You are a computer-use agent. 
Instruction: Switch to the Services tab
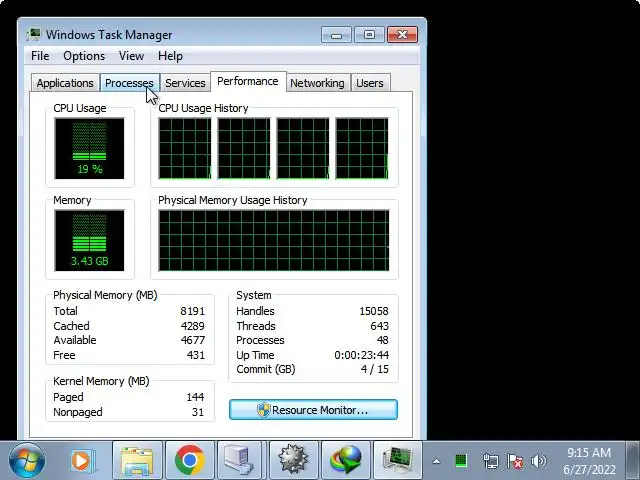pos(185,83)
